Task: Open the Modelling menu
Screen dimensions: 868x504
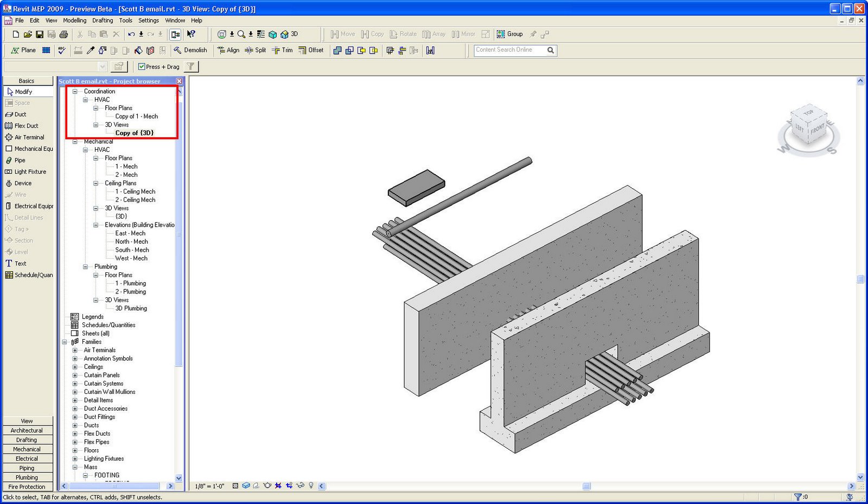Action: [75, 21]
